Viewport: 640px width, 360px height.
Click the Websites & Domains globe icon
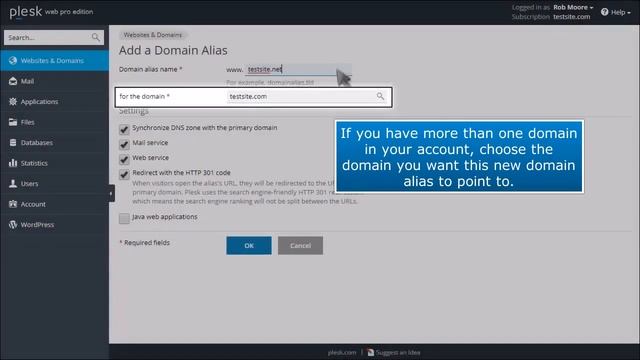13,60
